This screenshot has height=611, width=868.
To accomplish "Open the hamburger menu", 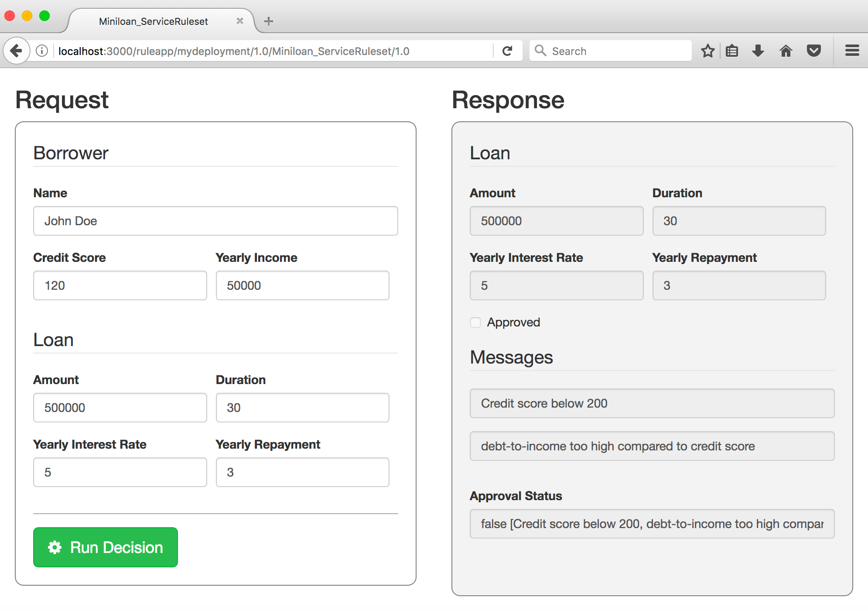I will (852, 51).
